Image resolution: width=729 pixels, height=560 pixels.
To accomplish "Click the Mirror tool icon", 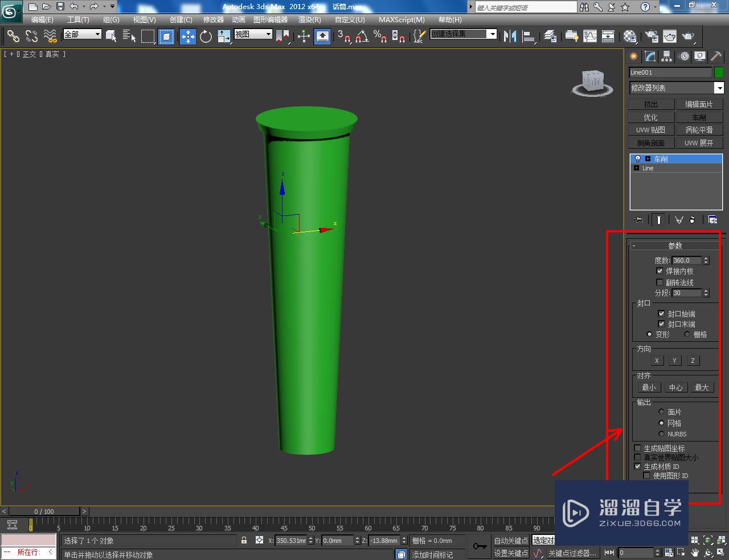I will pos(510,36).
